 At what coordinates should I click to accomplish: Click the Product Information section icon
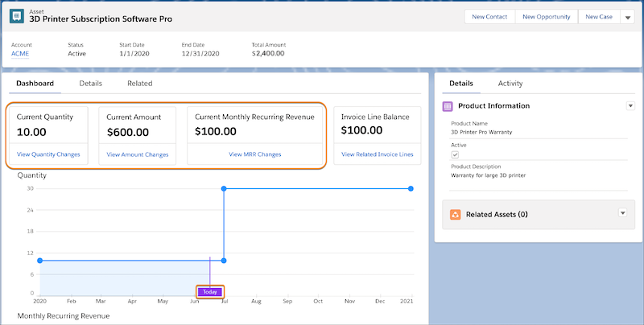448,106
